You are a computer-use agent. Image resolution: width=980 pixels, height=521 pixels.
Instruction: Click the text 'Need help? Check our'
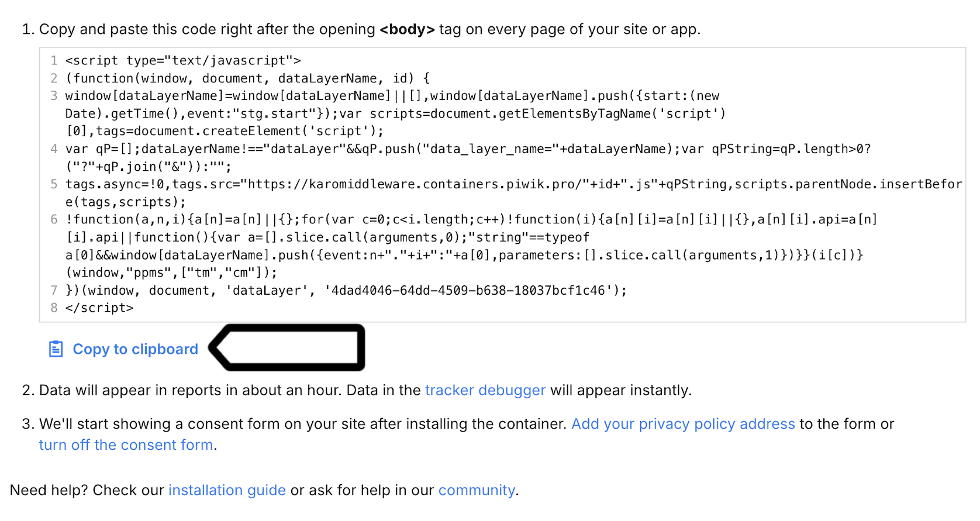[87, 490]
